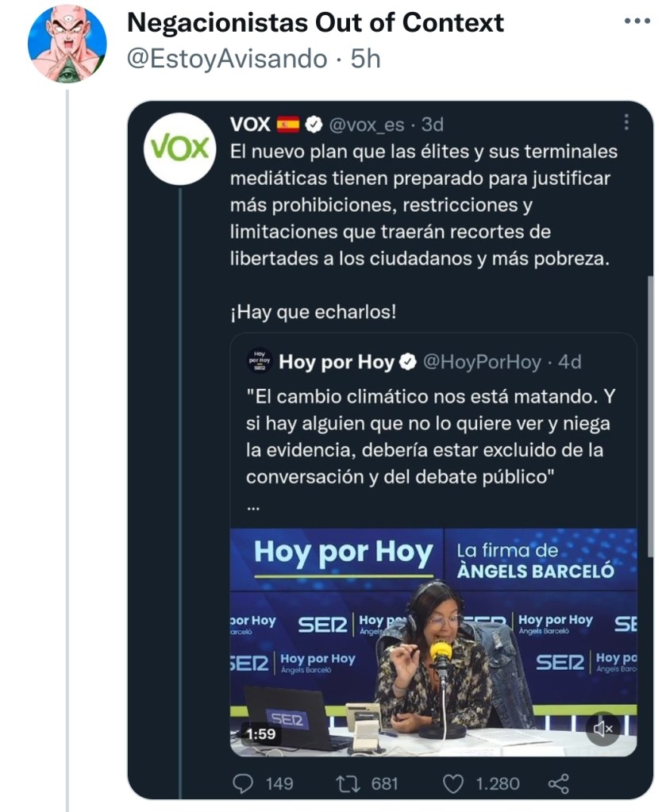Retweet using the icon showing 681

pos(346,783)
